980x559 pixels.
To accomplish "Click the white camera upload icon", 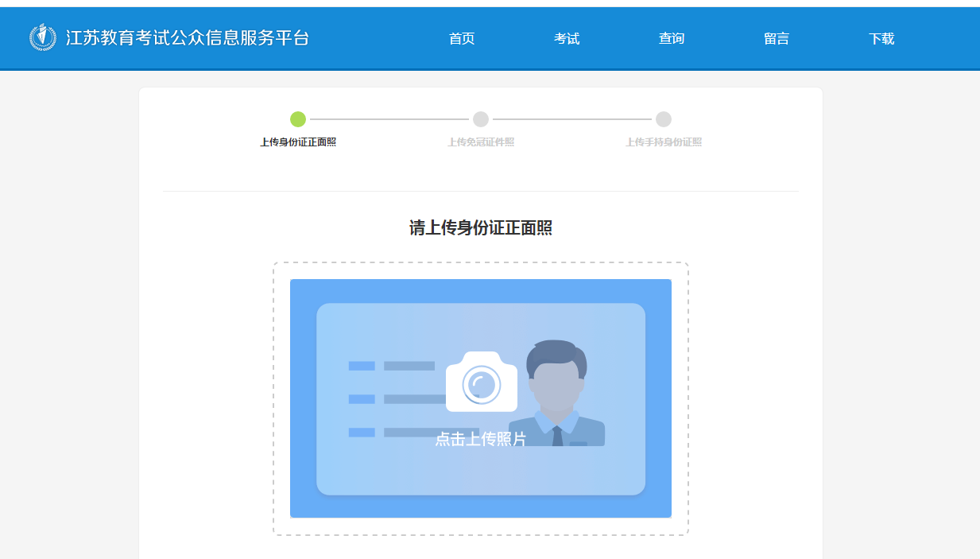I will click(481, 383).
